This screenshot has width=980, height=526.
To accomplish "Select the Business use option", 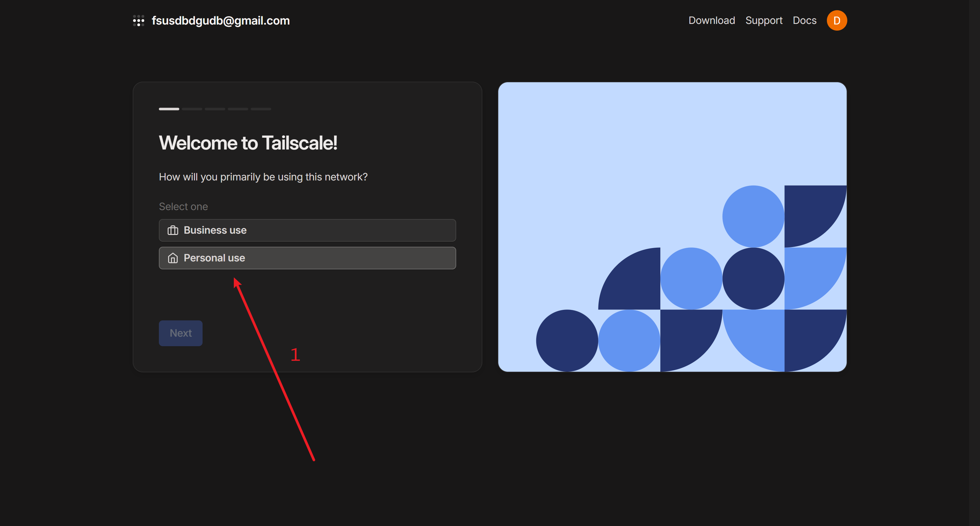I will (308, 230).
